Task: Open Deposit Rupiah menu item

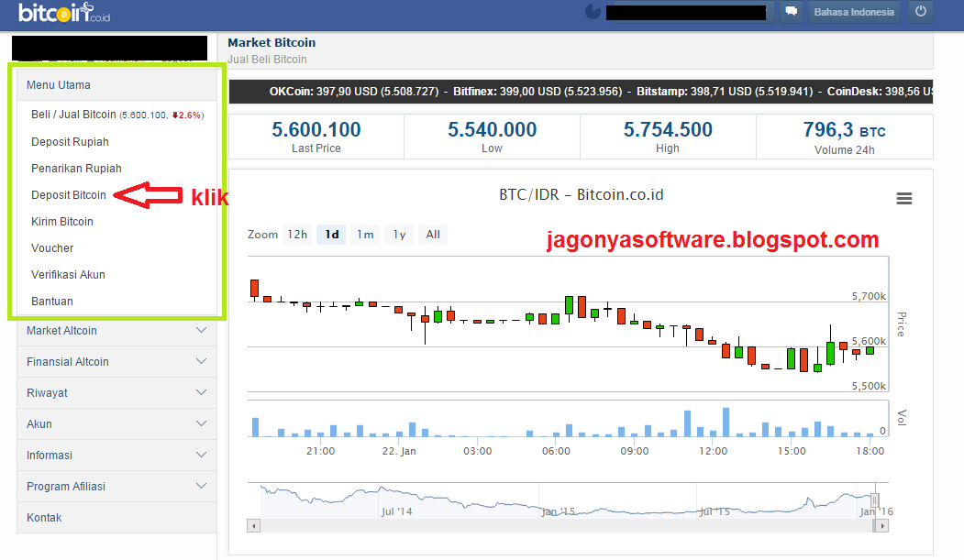Action: point(70,142)
